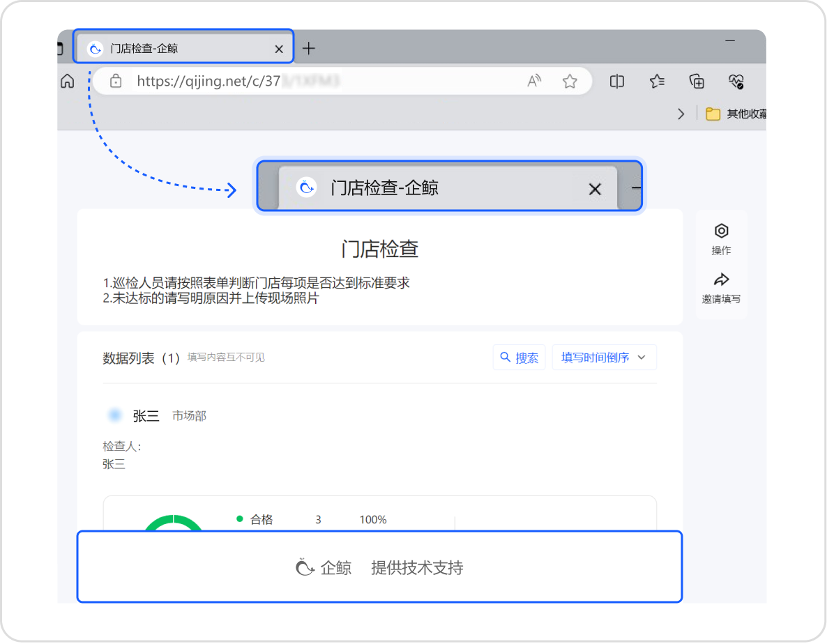Star this page as a favorite
Screen dimensions: 827x644
pyautogui.click(x=570, y=82)
